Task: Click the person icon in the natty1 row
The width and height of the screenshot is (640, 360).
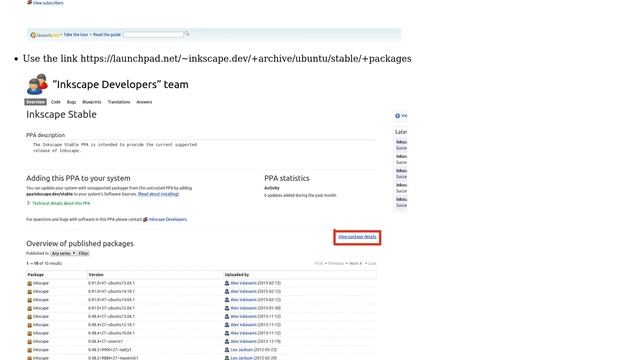Action: (227, 350)
